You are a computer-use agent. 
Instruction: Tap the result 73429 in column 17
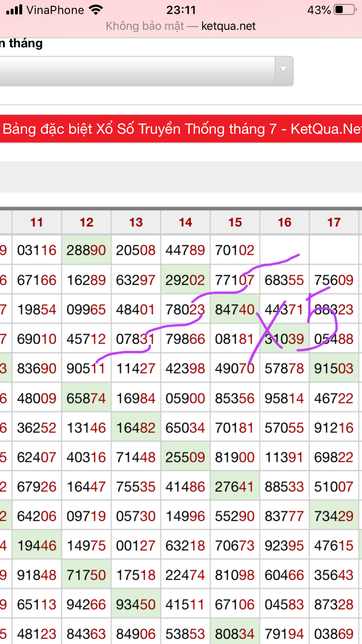tap(334, 516)
